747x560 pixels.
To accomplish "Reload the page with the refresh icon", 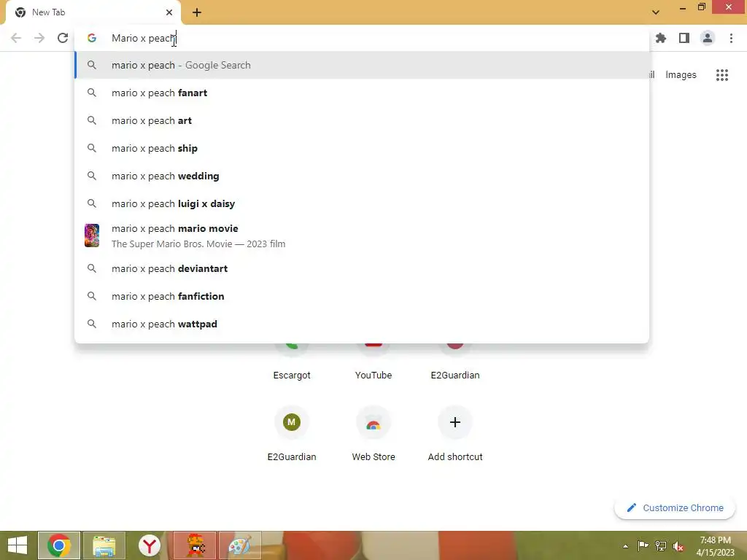I will pos(63,38).
